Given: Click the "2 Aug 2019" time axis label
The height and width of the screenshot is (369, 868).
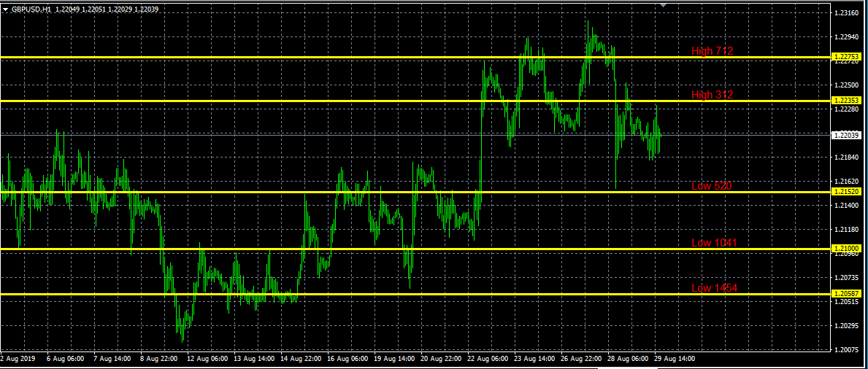Looking at the screenshot, I should pos(18,359).
